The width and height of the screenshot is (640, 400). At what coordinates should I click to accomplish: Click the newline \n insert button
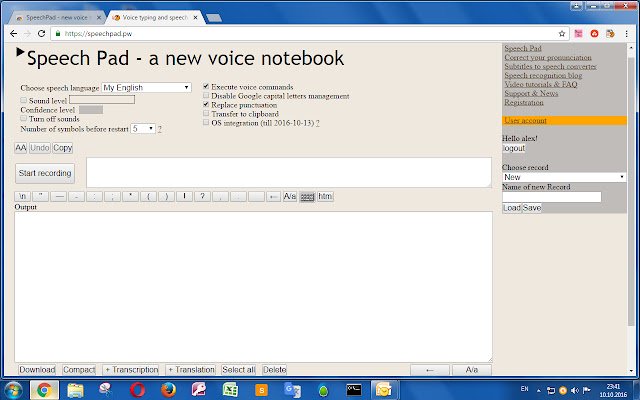click(22, 196)
